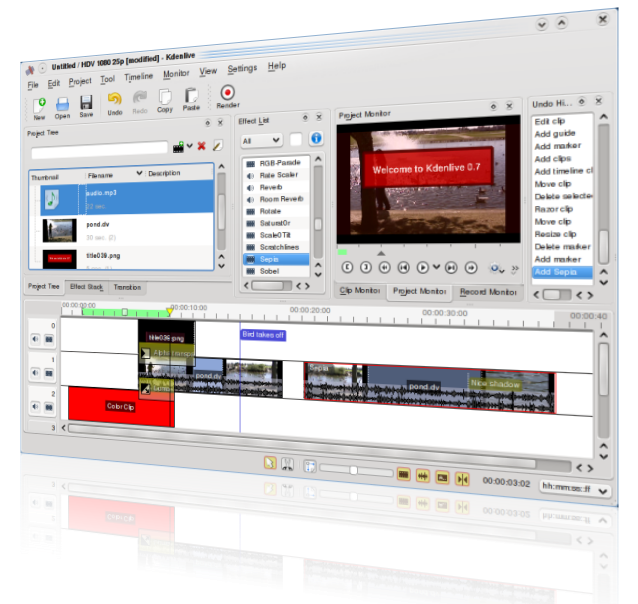This screenshot has height=604, width=638.
Task: Open the Settings menu
Action: pos(242,69)
